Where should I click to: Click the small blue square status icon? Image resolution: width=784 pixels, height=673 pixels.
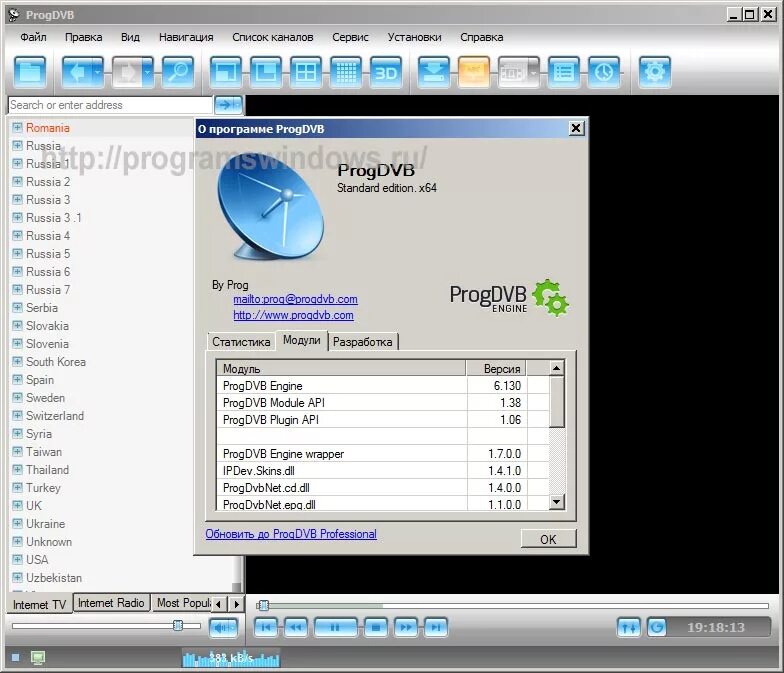coord(16,658)
